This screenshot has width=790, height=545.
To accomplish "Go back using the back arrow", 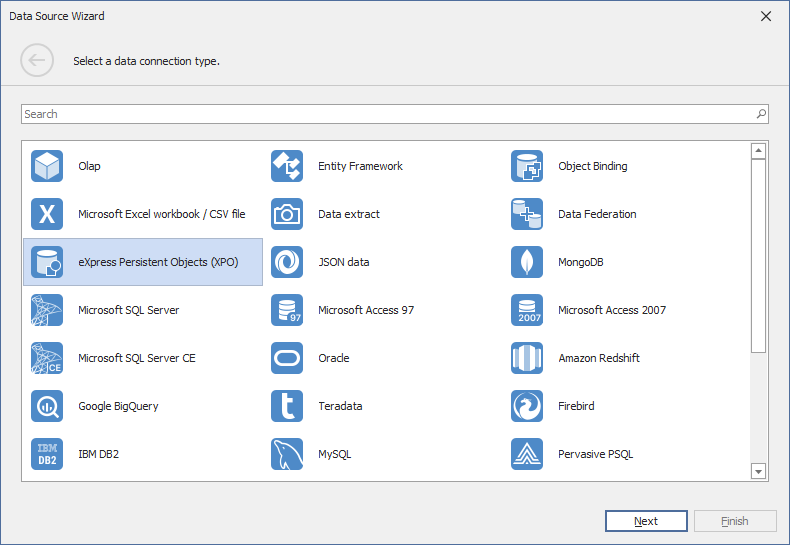I will (x=37, y=61).
